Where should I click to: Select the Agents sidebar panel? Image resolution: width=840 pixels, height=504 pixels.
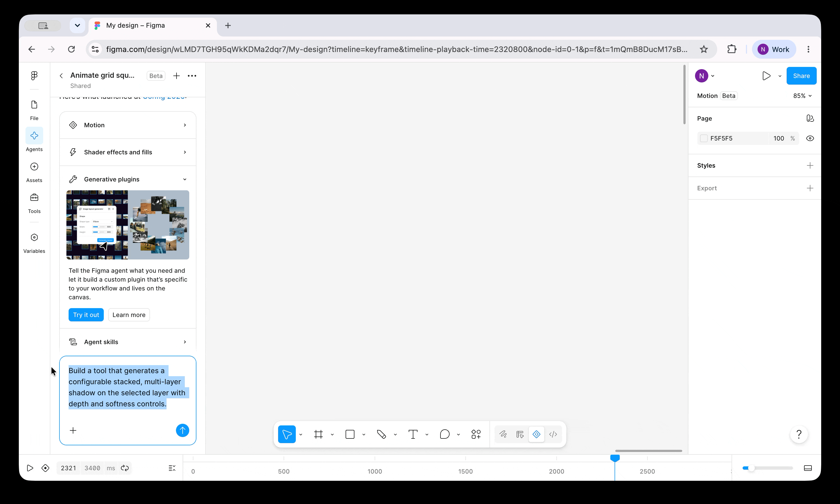pos(34,140)
